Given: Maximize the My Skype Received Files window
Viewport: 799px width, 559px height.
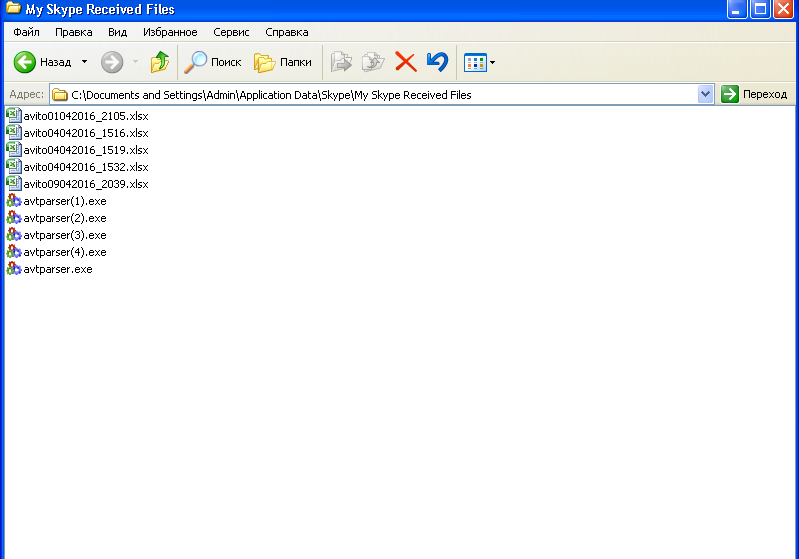Looking at the screenshot, I should pos(760,9).
